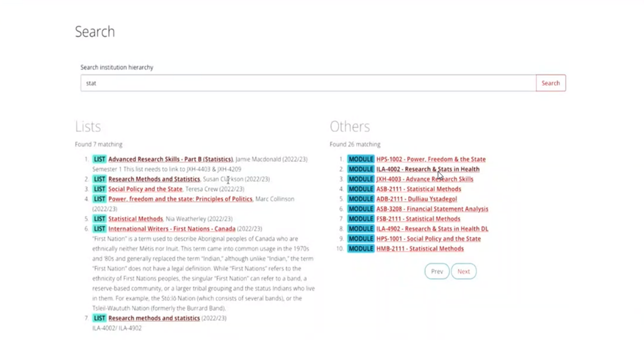Click the Search button

[x=550, y=83]
